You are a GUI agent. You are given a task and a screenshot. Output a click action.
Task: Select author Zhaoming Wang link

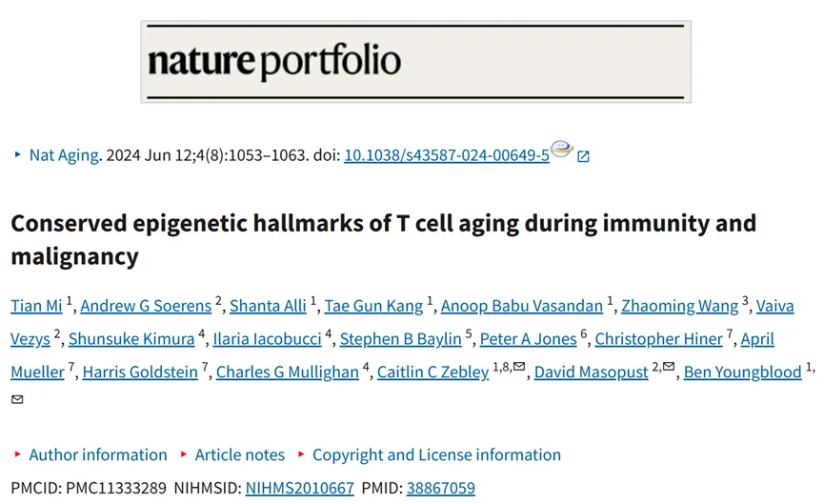pos(679,306)
